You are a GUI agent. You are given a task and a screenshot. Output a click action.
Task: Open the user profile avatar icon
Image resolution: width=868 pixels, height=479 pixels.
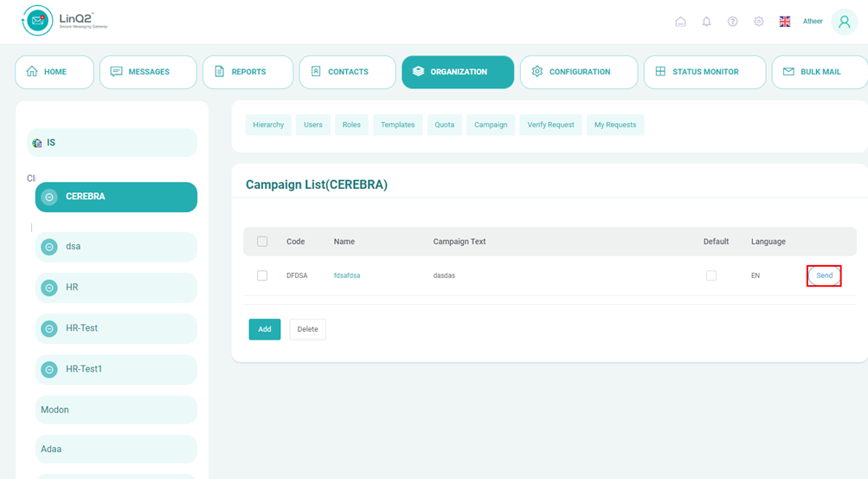[844, 22]
